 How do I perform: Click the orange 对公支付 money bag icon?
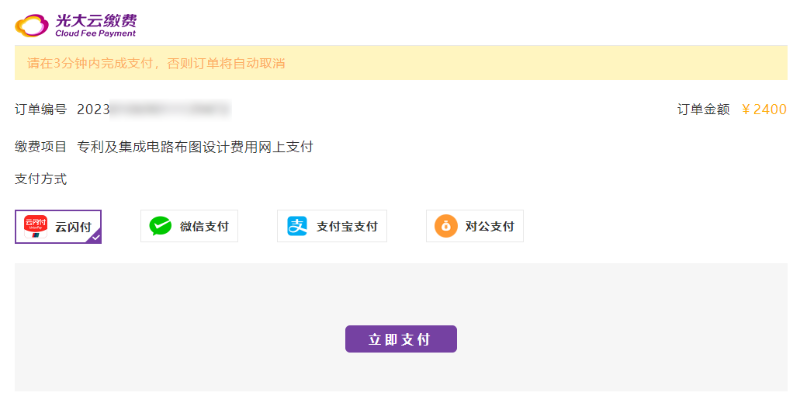(x=445, y=227)
